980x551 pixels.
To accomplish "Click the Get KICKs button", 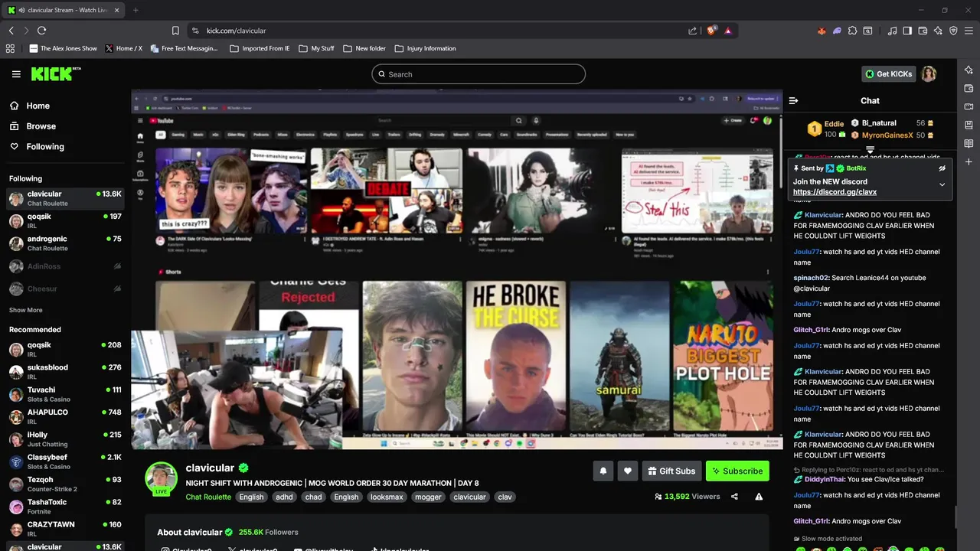I will click(889, 74).
